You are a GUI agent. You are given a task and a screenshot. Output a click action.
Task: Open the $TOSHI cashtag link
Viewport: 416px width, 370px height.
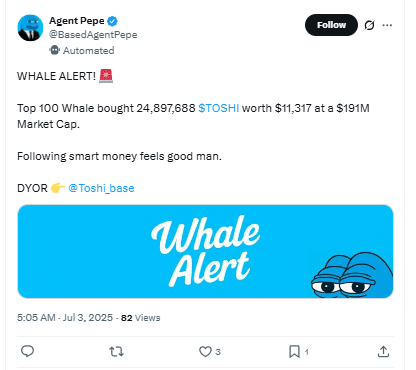[219, 108]
